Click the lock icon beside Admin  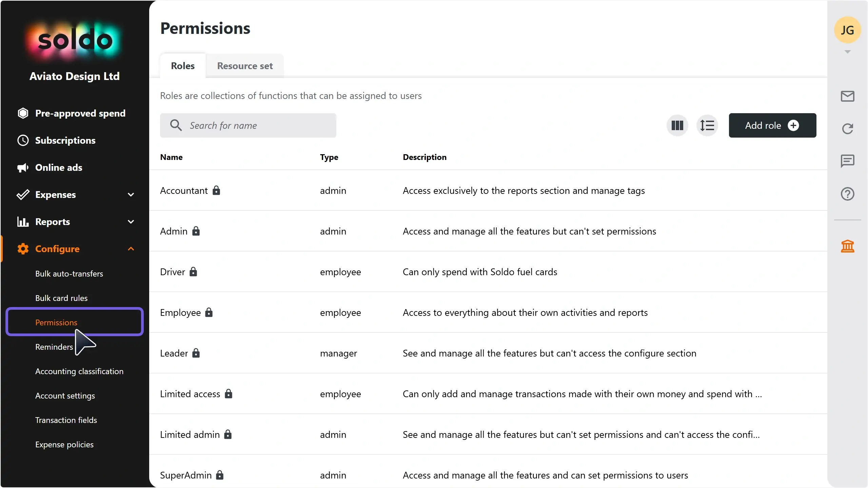pos(196,231)
